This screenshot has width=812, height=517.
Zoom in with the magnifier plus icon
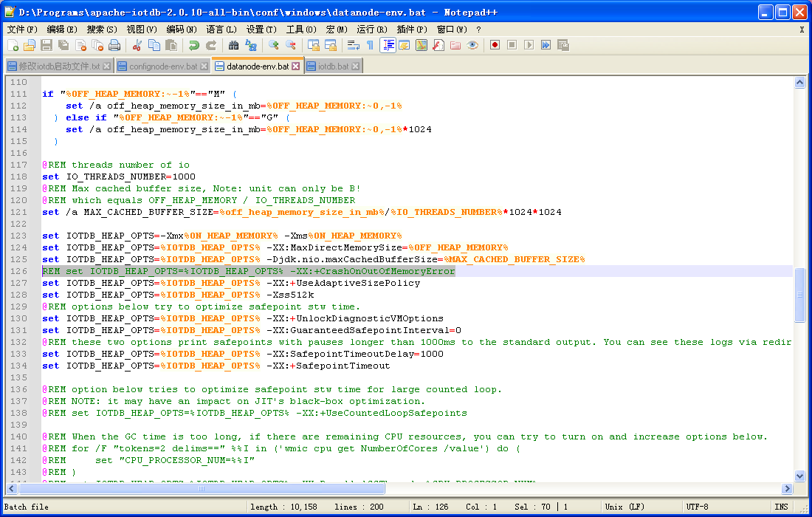pos(273,46)
